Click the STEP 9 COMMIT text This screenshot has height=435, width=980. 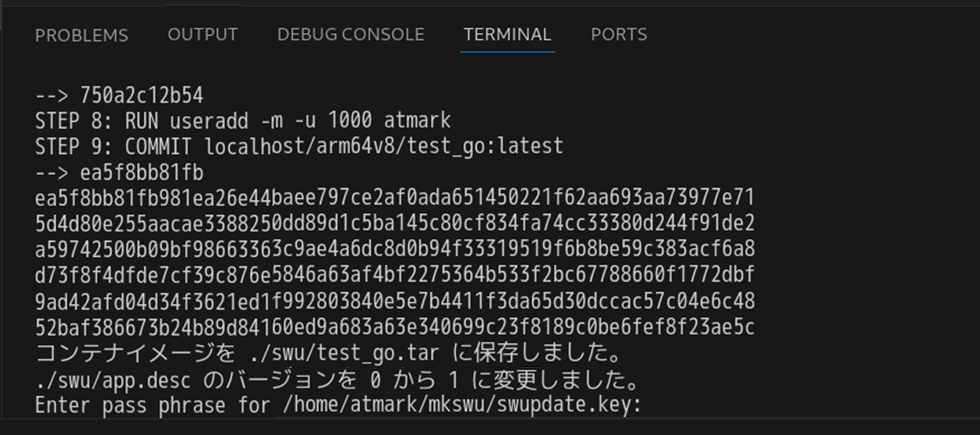[113, 146]
